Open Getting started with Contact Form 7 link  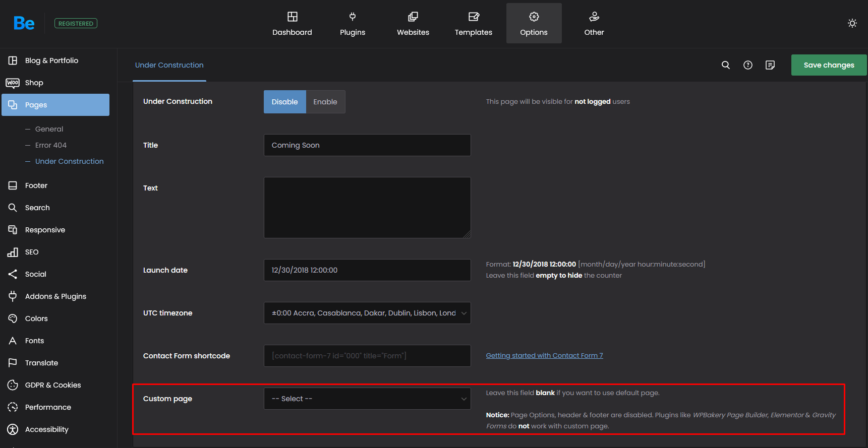click(544, 356)
